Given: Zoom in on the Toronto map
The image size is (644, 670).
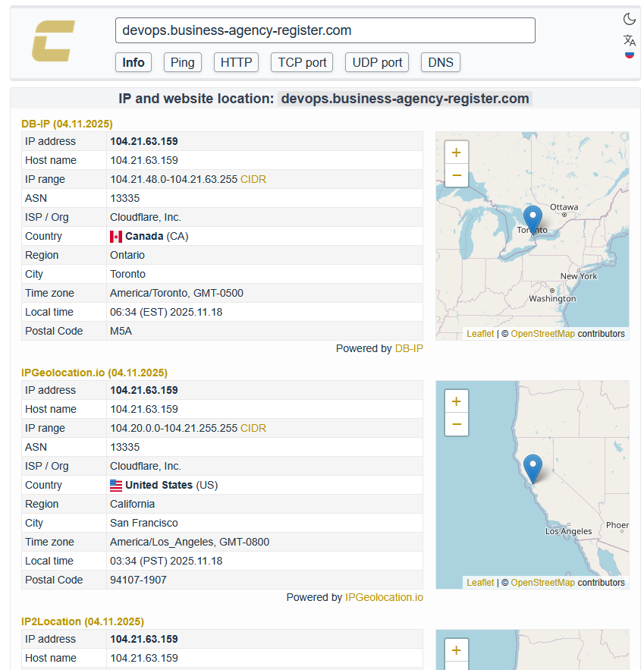Looking at the screenshot, I should click(456, 153).
